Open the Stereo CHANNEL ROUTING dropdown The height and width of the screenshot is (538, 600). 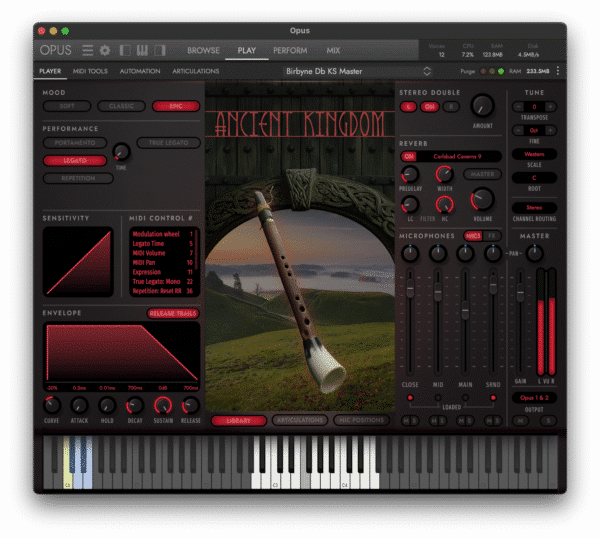tap(534, 208)
